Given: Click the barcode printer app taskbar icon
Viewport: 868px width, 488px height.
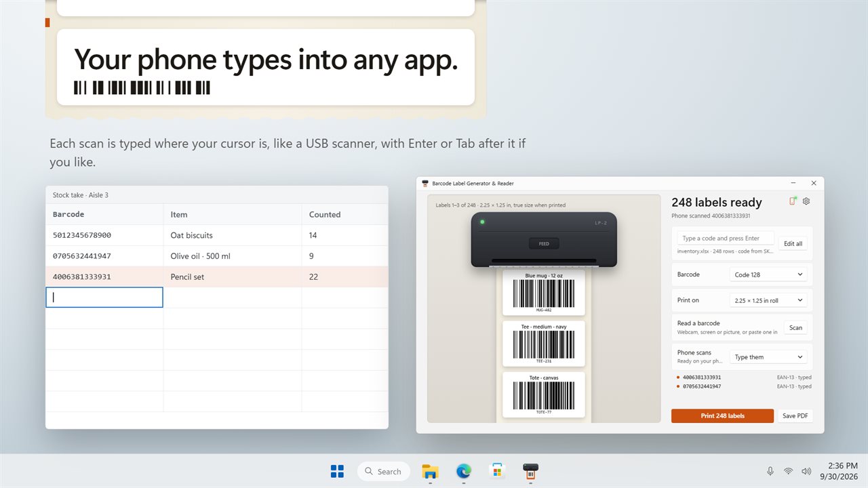Looking at the screenshot, I should click(x=530, y=471).
